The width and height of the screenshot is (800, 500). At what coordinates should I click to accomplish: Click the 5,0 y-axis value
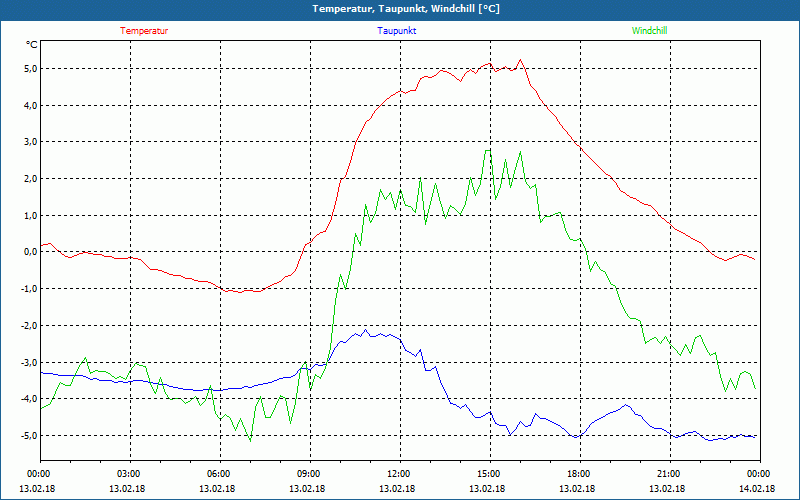click(30, 68)
